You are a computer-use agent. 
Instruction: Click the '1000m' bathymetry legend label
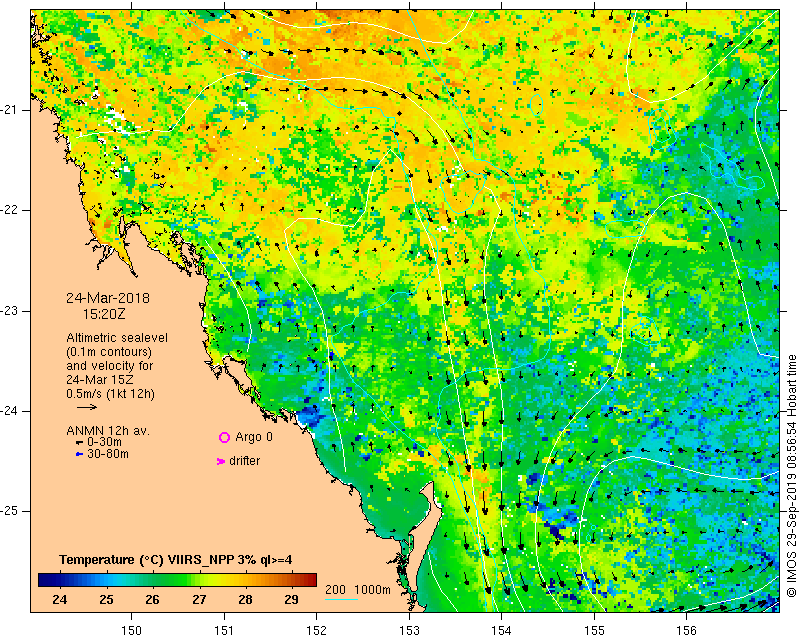tap(372, 590)
